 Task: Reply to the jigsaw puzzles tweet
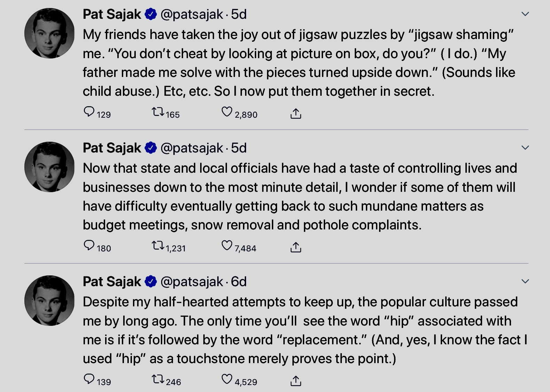point(89,112)
